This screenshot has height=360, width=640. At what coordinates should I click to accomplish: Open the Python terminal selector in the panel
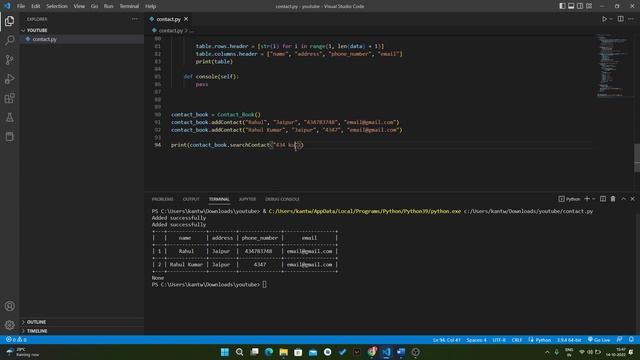point(569,199)
